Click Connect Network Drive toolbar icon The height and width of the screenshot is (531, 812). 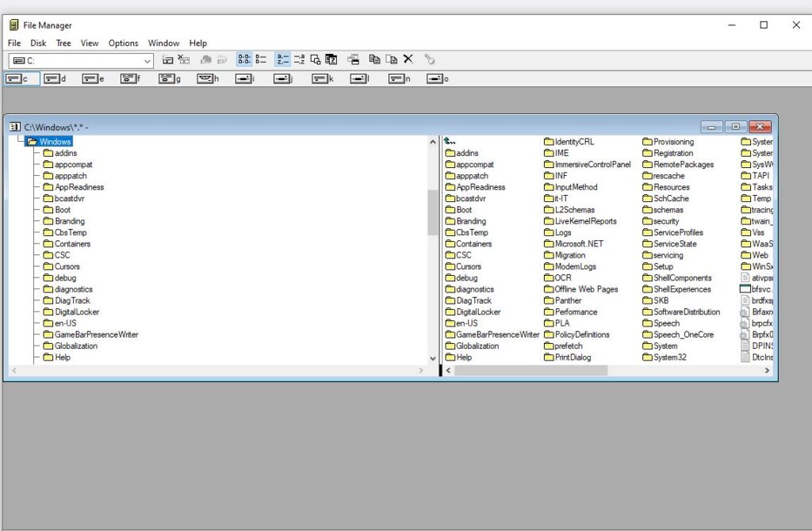[167, 60]
